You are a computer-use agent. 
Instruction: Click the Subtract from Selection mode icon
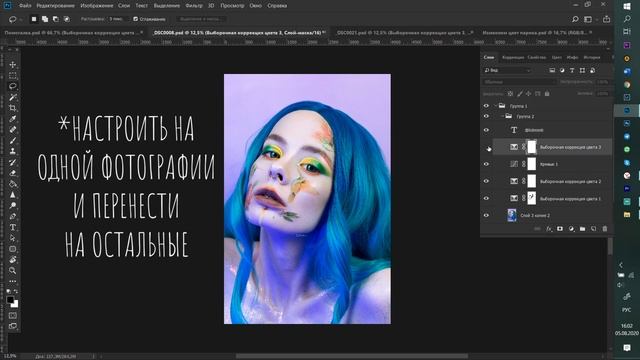pyautogui.click(x=56, y=19)
